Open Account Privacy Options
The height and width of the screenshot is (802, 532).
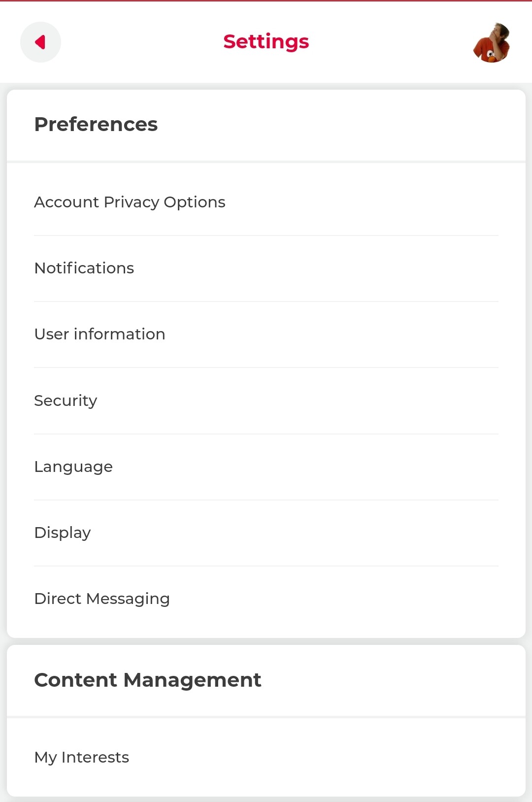130,202
